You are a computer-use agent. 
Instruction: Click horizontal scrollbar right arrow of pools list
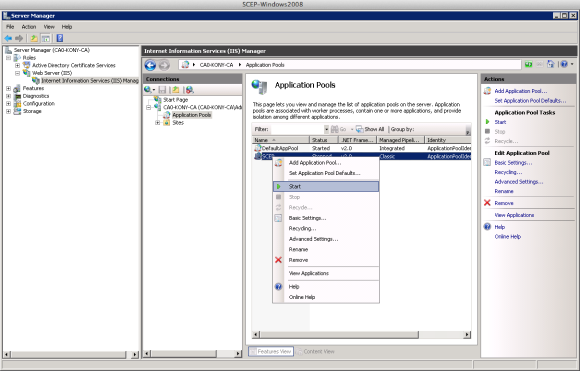tap(467, 334)
